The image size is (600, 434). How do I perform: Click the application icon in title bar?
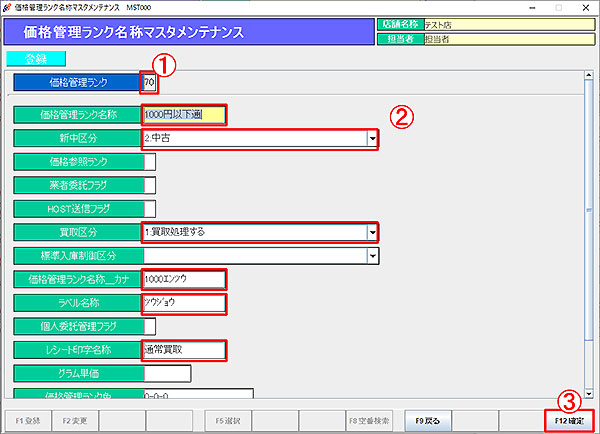point(7,7)
